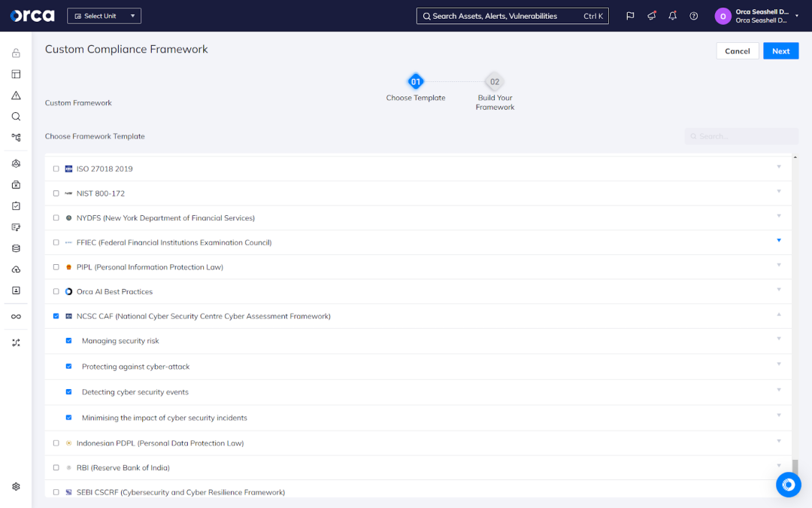Open the help question mark icon
The width and height of the screenshot is (812, 508).
pos(694,16)
